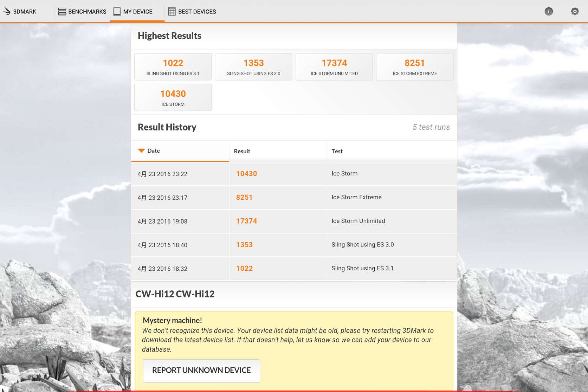Click the Best Devices grid icon
Screen dimensions: 588x392
pyautogui.click(x=172, y=12)
